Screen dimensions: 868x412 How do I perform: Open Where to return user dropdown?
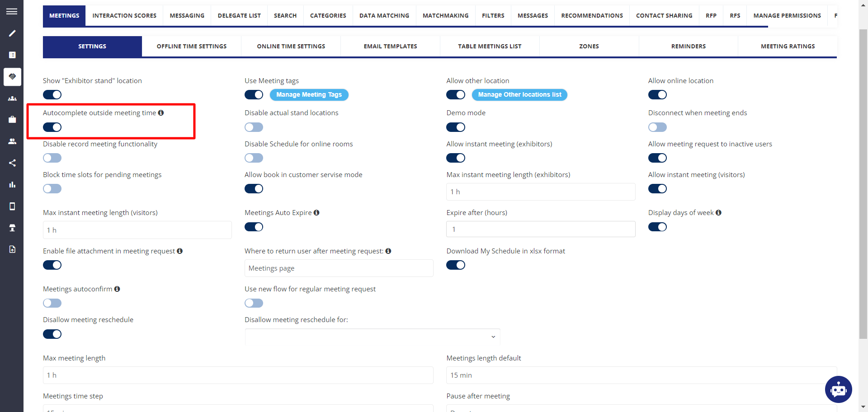tap(339, 268)
